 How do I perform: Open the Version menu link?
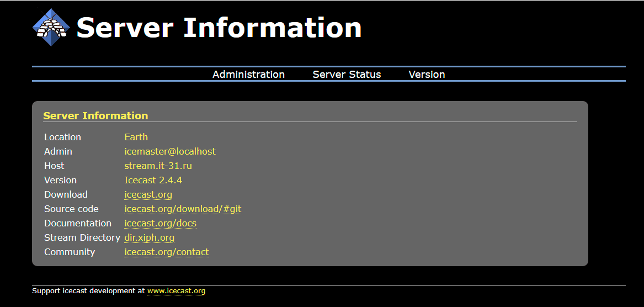coord(427,75)
